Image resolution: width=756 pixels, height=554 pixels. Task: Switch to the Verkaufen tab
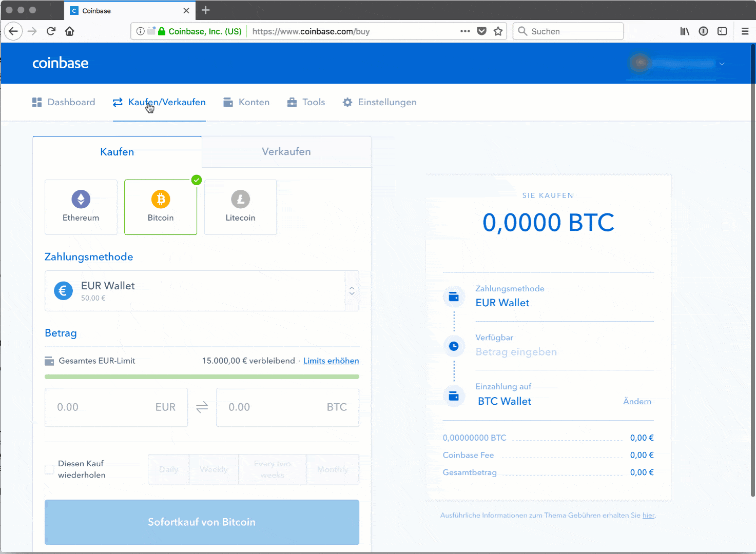pos(286,152)
